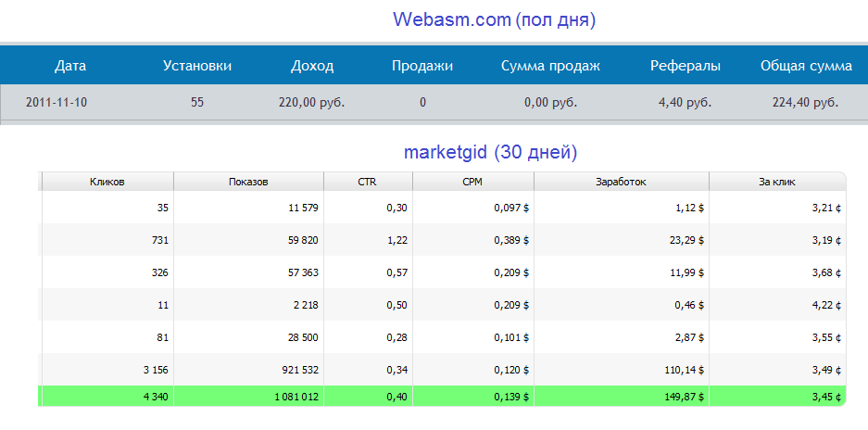Select the clicks cell 81

click(x=163, y=337)
